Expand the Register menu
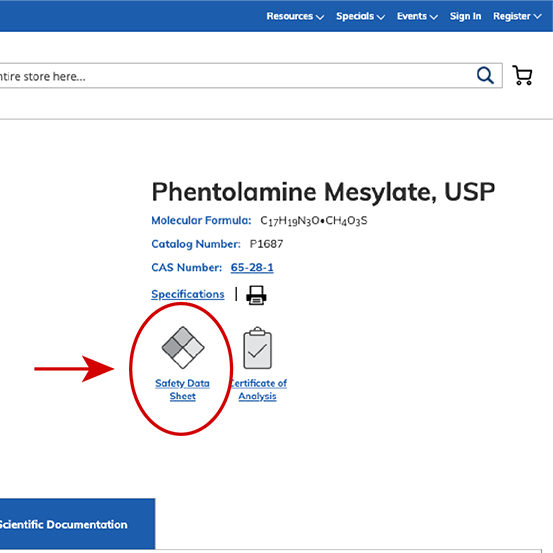The width and height of the screenshot is (553, 553). click(x=517, y=16)
